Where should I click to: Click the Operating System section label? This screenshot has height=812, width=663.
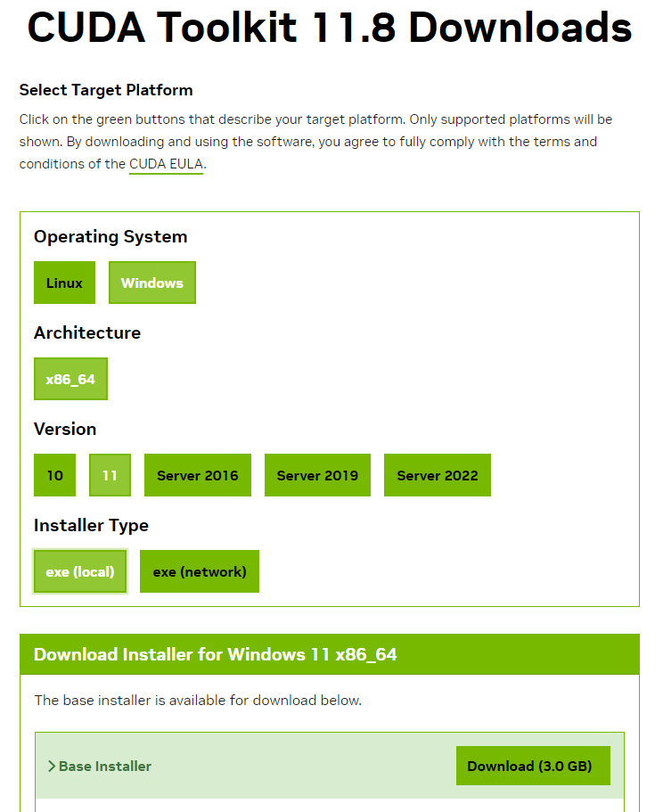point(110,236)
